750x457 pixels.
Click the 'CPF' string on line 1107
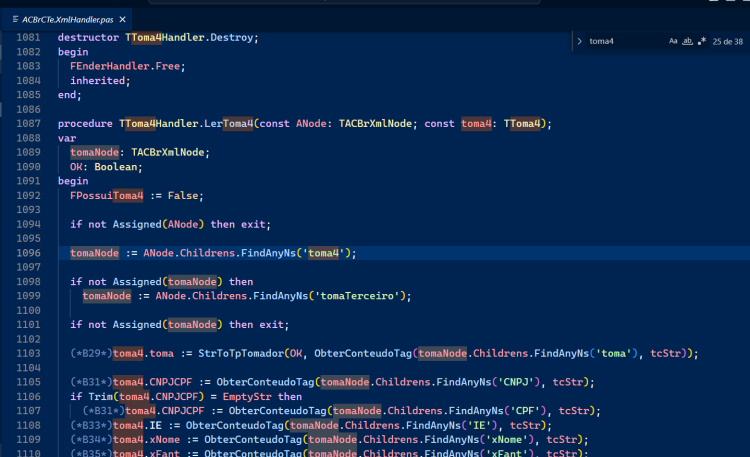[x=525, y=411]
